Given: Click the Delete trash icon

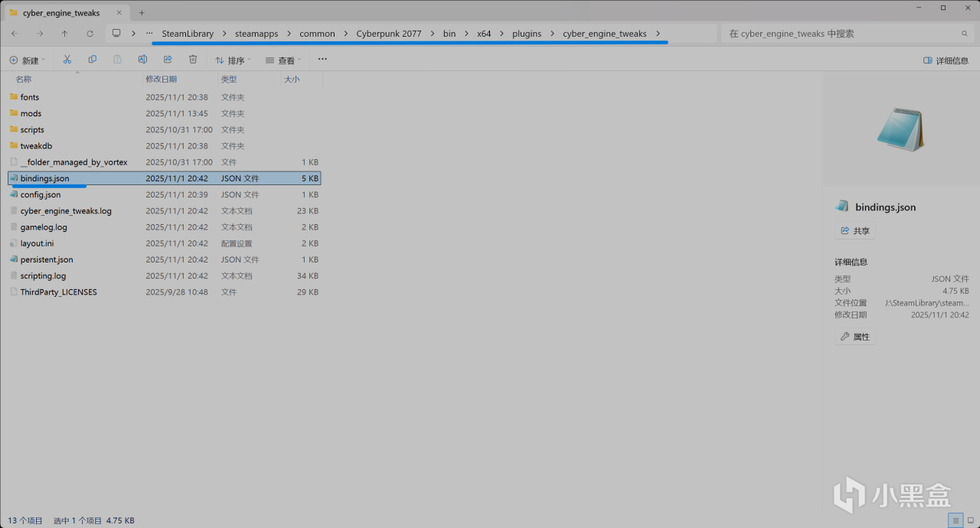Looking at the screenshot, I should (193, 60).
